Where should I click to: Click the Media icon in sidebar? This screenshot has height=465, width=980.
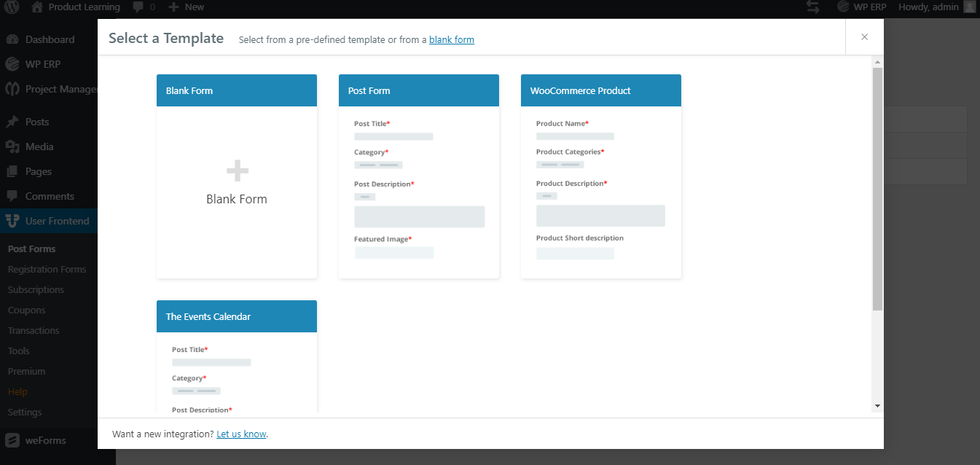tap(12, 146)
